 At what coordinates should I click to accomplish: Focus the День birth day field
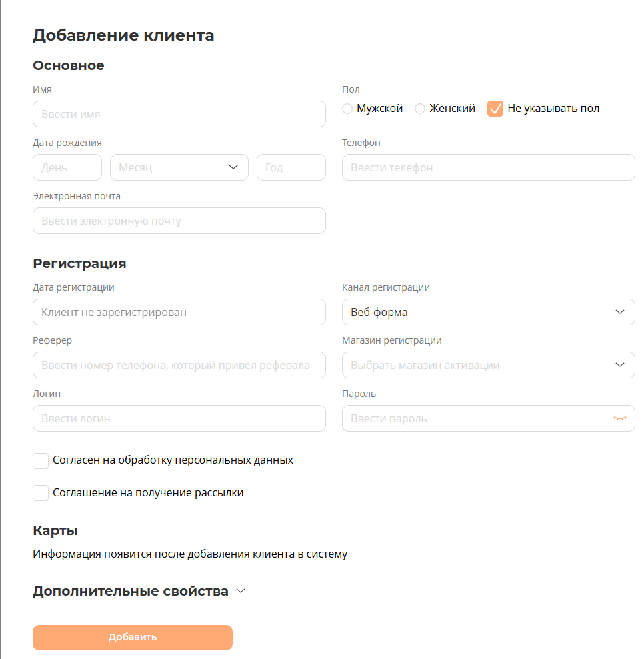pyautogui.click(x=67, y=167)
